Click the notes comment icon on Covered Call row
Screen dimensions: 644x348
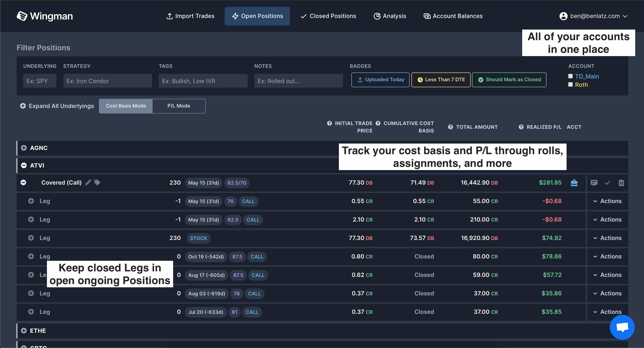coord(594,183)
